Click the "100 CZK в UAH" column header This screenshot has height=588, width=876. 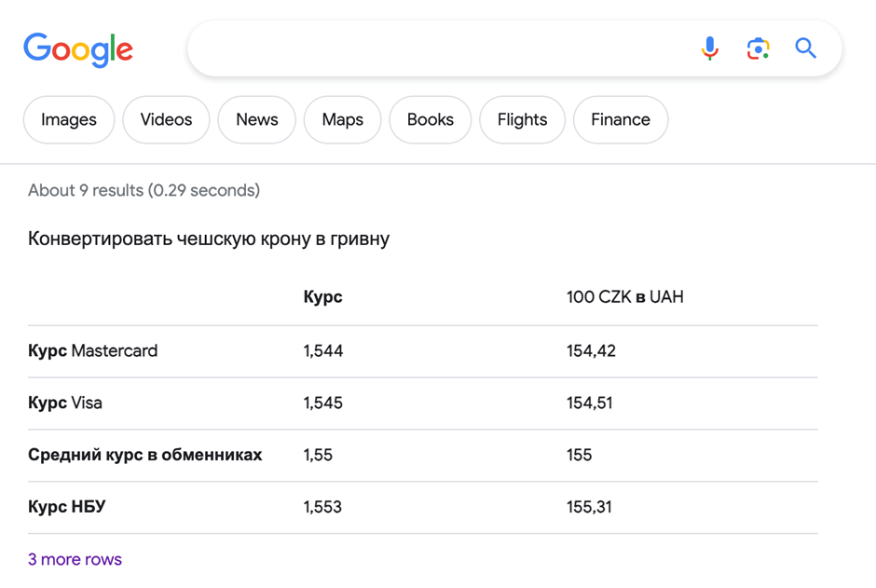tap(624, 296)
